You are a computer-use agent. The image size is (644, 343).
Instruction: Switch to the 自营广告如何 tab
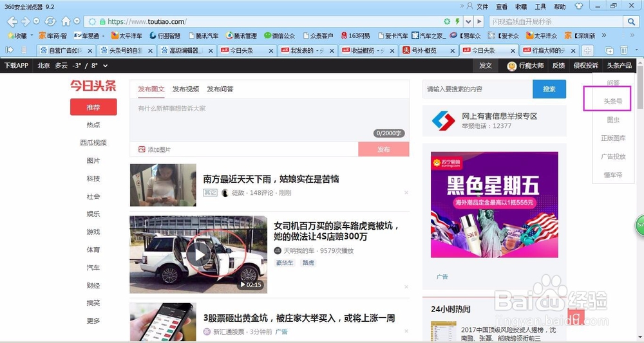pyautogui.click(x=66, y=50)
